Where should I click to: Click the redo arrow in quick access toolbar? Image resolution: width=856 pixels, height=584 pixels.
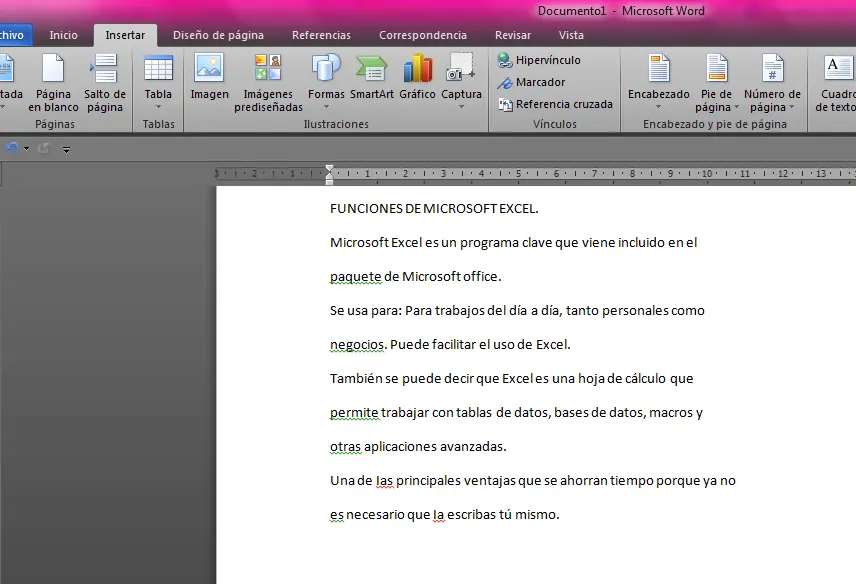tap(44, 148)
